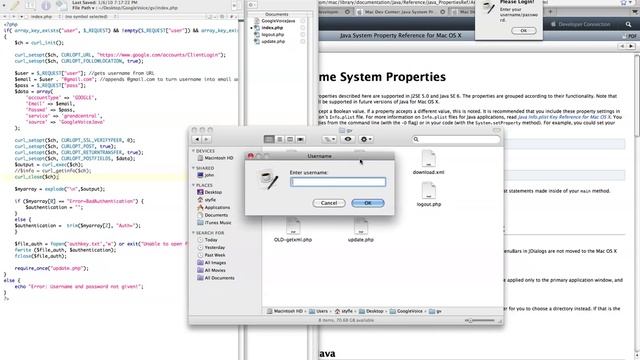Click the Enter username text field
Viewport: 640px width, 360px height.
pos(338,182)
